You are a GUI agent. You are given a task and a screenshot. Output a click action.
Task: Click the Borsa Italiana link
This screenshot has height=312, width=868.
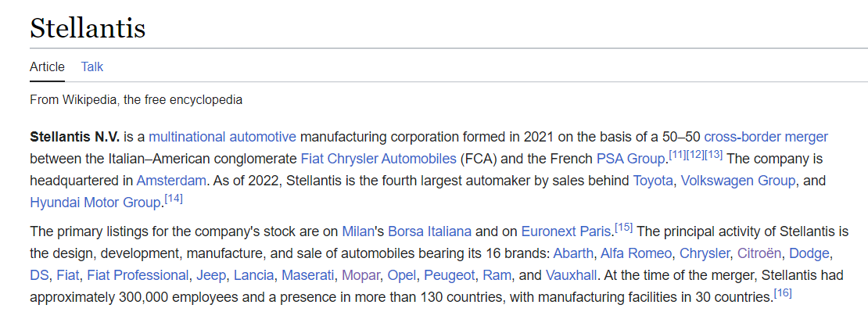[x=429, y=231]
